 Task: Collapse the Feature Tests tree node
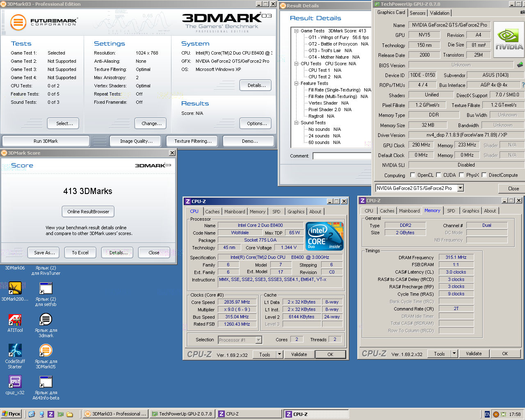coord(296,83)
